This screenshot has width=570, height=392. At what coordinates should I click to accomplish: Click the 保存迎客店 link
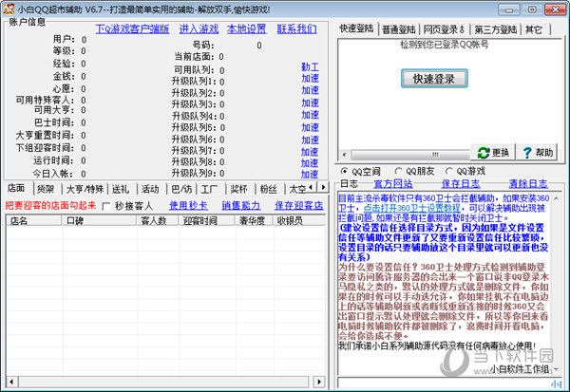[x=299, y=206]
